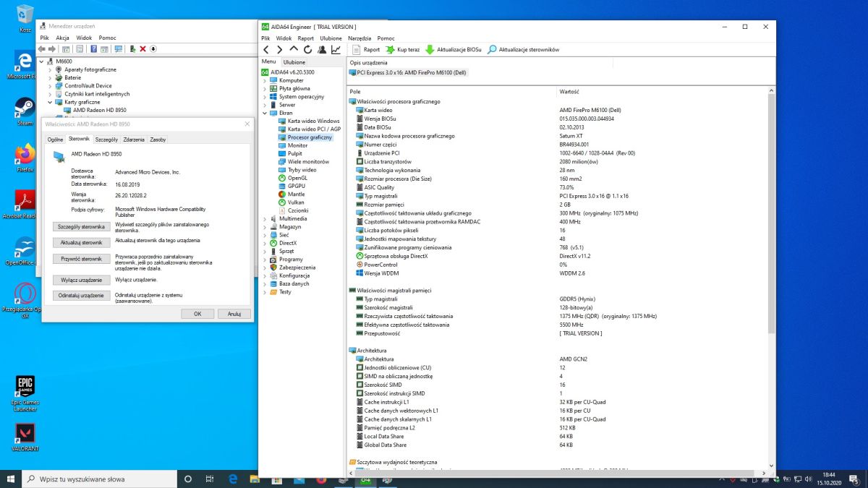
Task: Click Szczegóły sterownika button
Action: click(x=81, y=226)
